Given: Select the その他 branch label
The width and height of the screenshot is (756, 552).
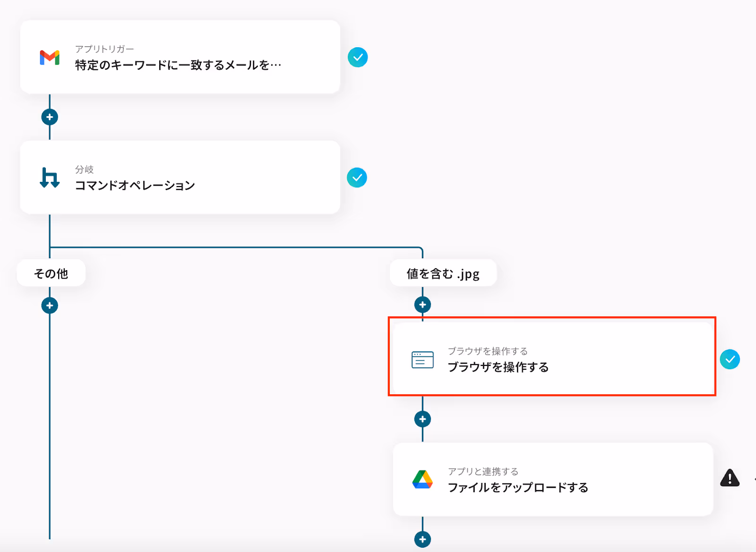Looking at the screenshot, I should [51, 273].
